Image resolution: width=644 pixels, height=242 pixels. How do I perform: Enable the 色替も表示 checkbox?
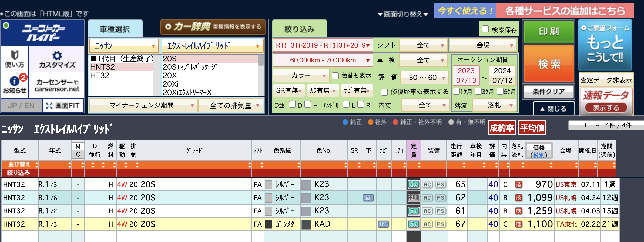click(335, 76)
